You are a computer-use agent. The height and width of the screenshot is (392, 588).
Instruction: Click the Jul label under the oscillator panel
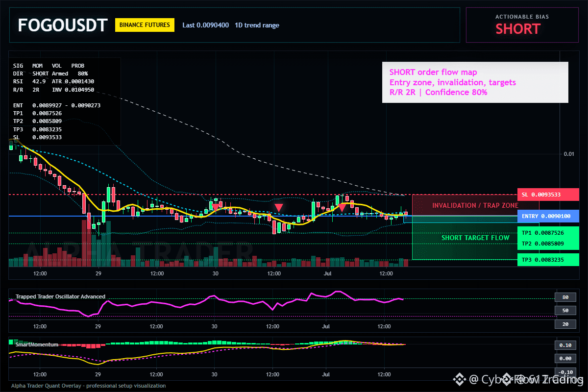coord(327,326)
